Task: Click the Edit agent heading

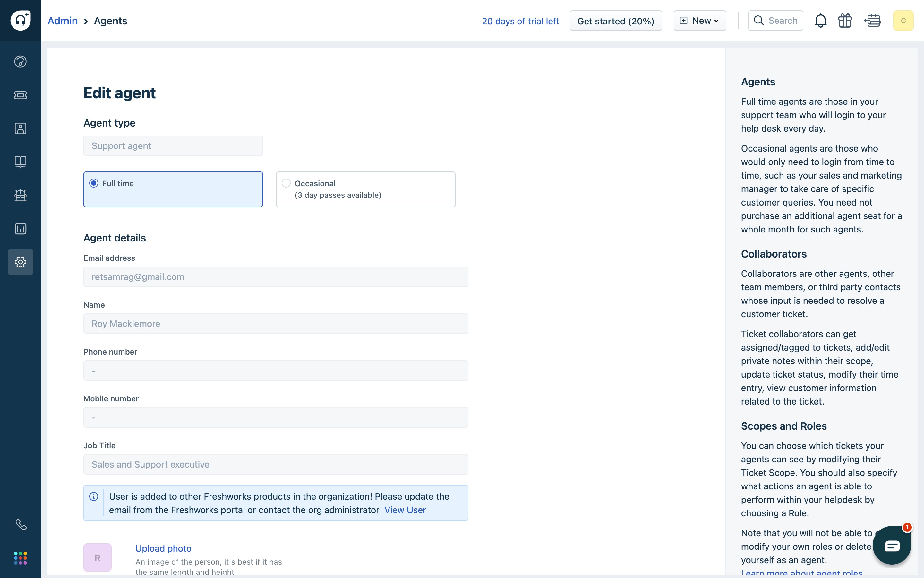Action: point(119,93)
